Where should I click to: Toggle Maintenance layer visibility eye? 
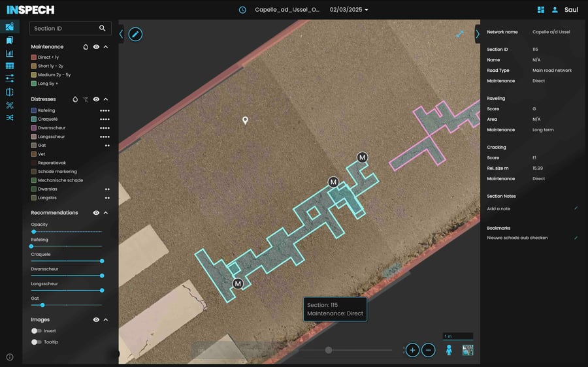(96, 47)
